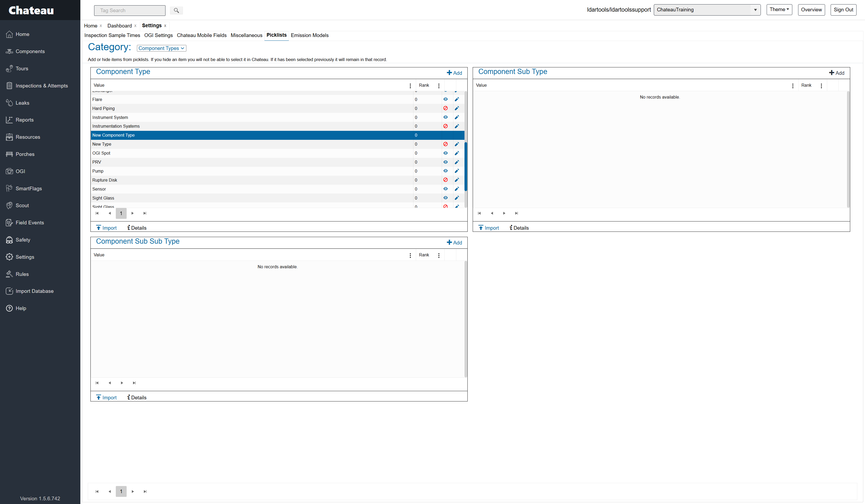Toggle visibility of the Flare row
865x504 pixels.
pos(445,99)
